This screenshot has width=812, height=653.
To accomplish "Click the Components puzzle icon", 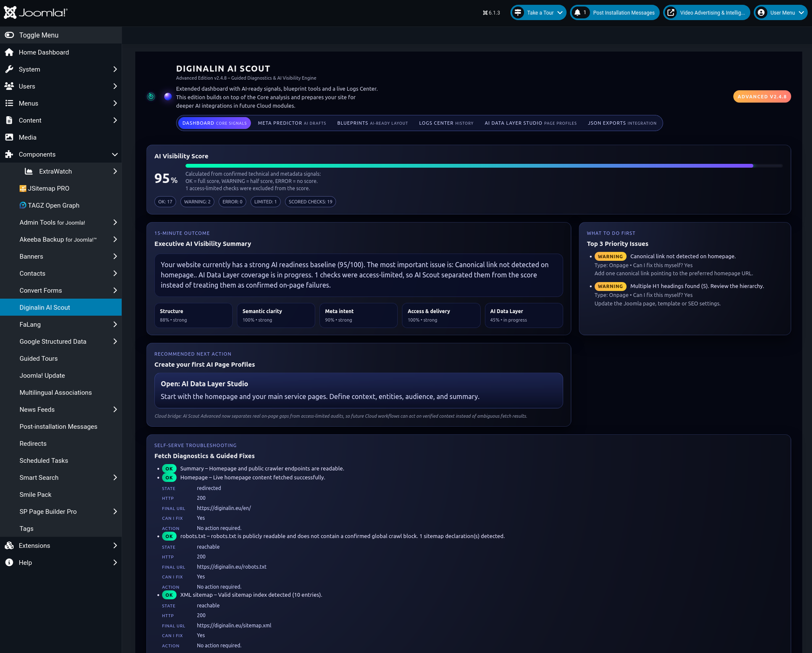I will click(9, 154).
